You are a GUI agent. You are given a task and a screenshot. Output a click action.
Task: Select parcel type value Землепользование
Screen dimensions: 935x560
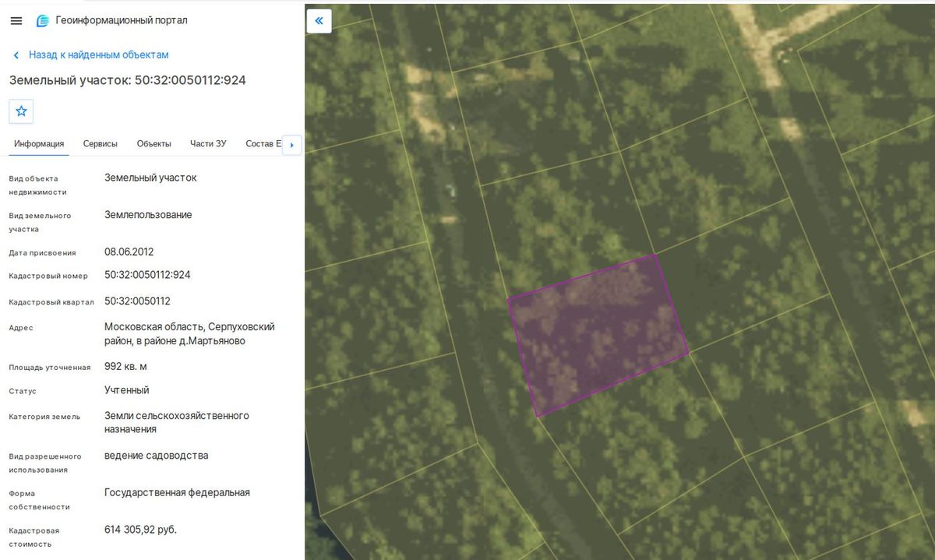click(148, 215)
